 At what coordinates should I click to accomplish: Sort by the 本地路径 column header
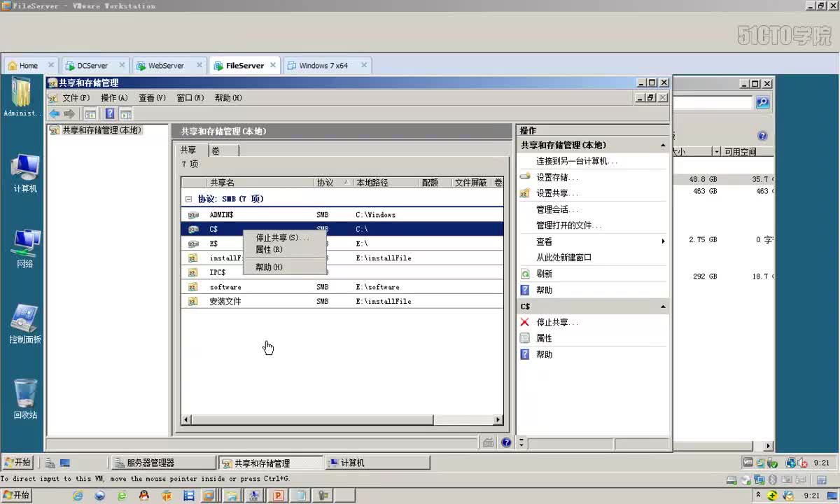(x=386, y=183)
